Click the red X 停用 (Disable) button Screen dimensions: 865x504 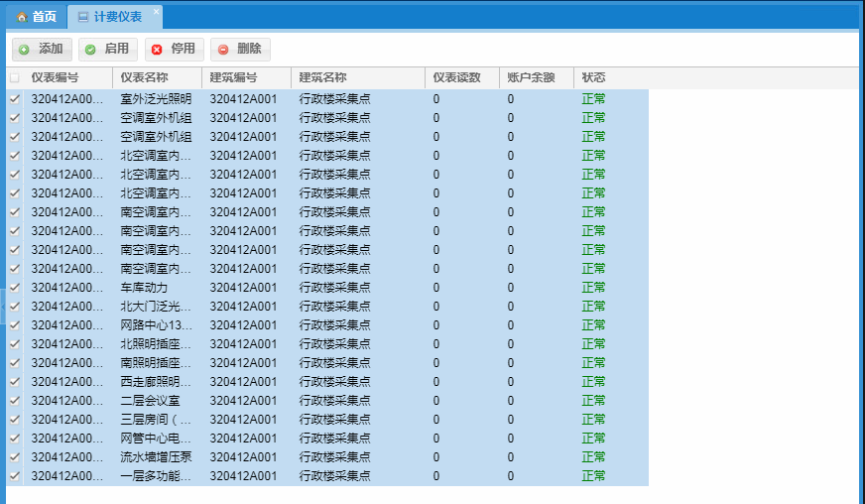point(175,50)
